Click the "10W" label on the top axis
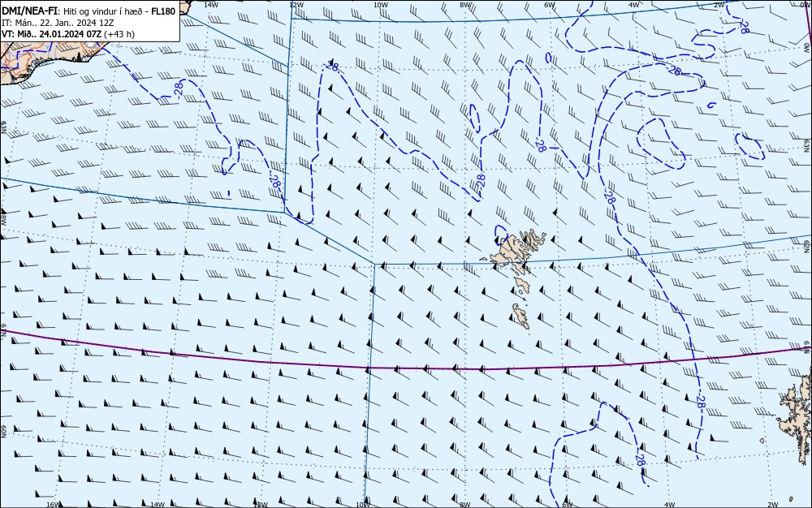This screenshot has height=508, width=812. tap(381, 4)
